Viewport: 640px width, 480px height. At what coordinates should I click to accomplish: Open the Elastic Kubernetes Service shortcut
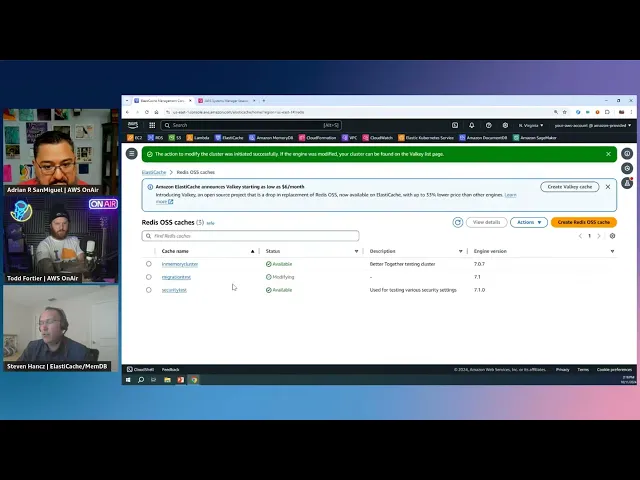(x=426, y=138)
